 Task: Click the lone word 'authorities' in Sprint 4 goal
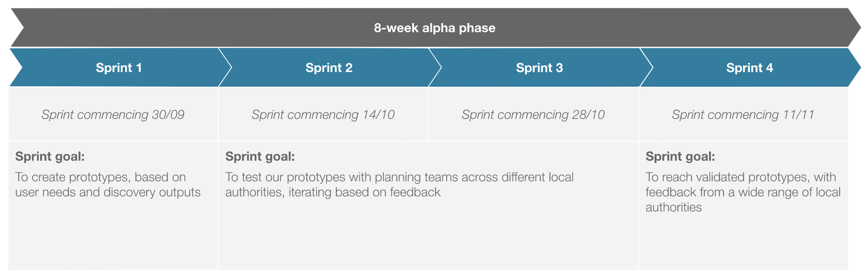pyautogui.click(x=673, y=207)
